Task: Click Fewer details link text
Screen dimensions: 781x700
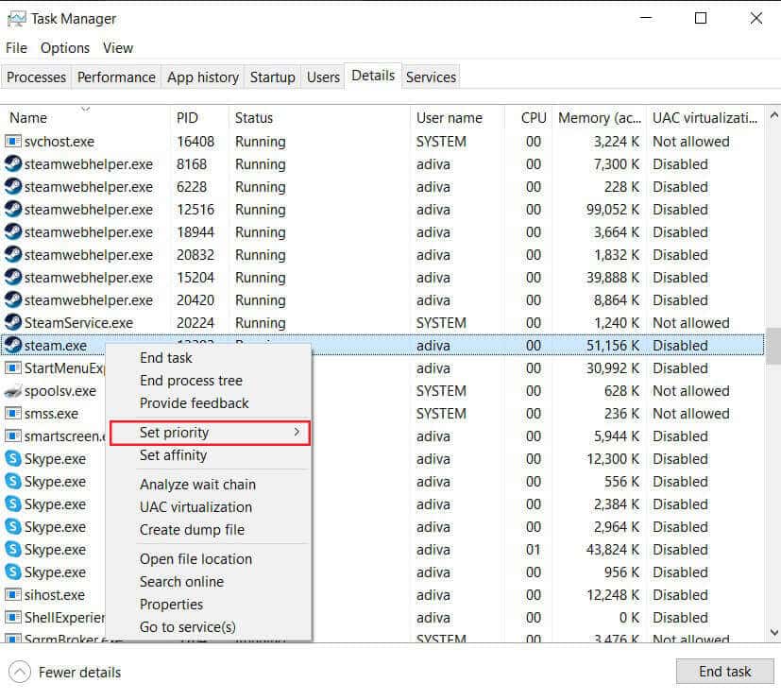Action: (x=79, y=673)
